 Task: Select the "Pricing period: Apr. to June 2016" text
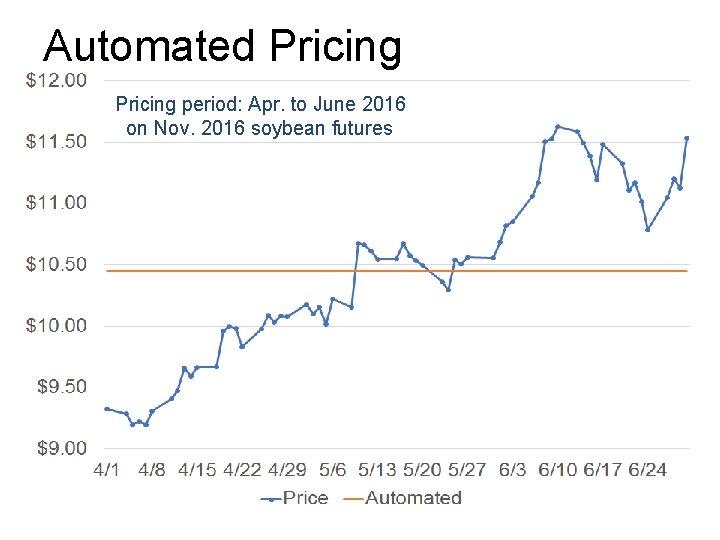(260, 104)
